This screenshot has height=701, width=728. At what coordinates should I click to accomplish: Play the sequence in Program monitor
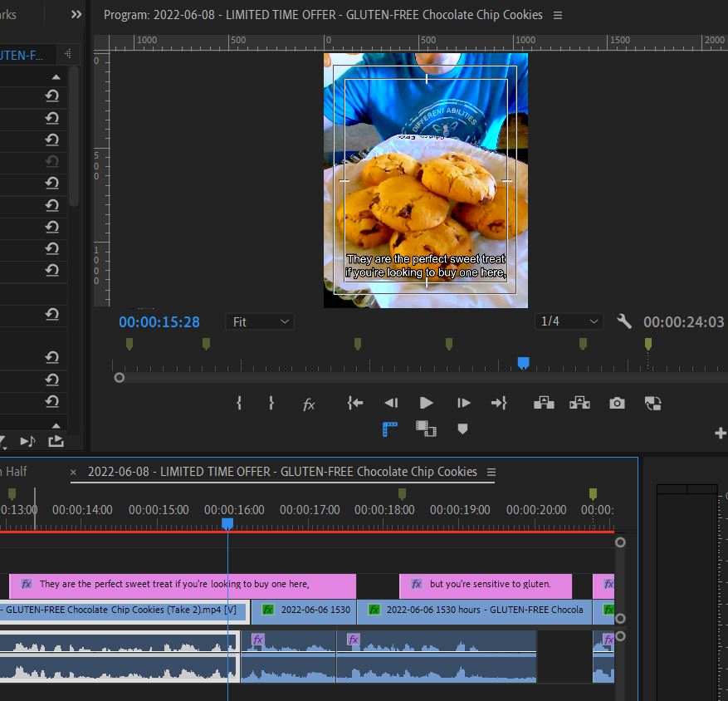(426, 403)
